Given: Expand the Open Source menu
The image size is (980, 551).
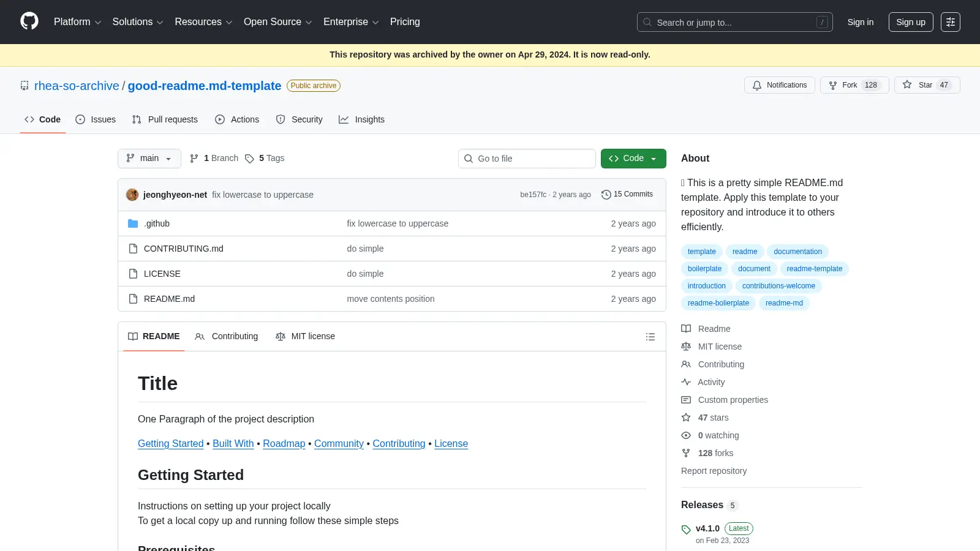Looking at the screenshot, I should [x=278, y=22].
